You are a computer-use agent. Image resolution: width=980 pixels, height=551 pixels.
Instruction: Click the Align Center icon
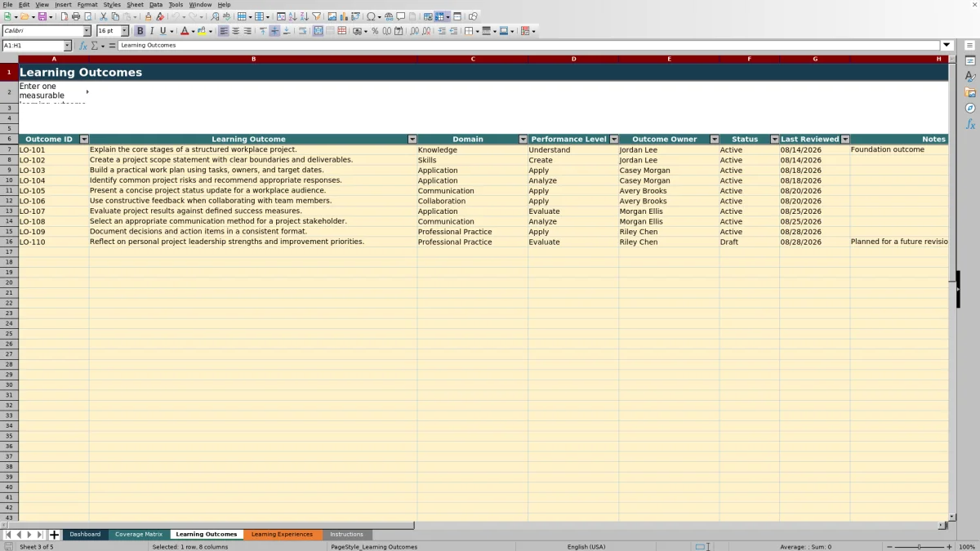tap(235, 31)
